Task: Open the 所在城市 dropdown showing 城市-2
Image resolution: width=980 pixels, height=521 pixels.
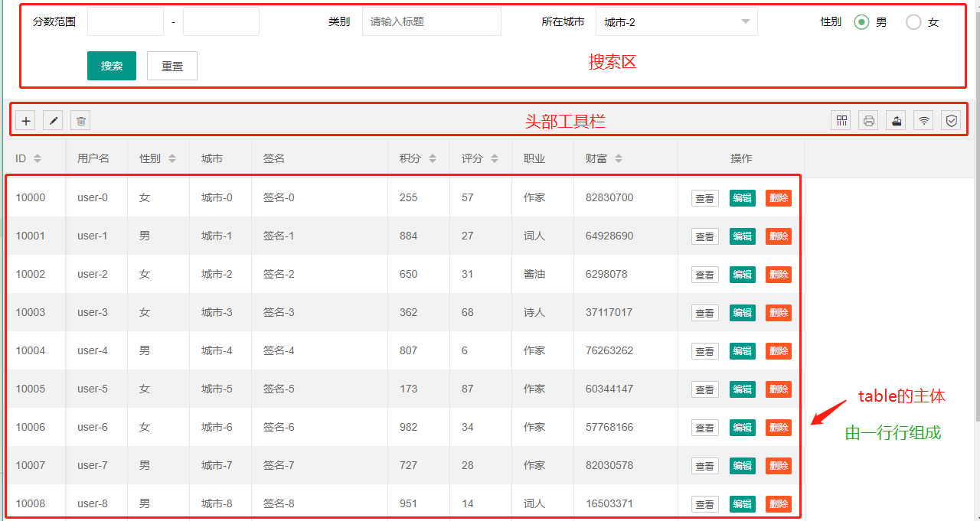Action: [x=677, y=21]
